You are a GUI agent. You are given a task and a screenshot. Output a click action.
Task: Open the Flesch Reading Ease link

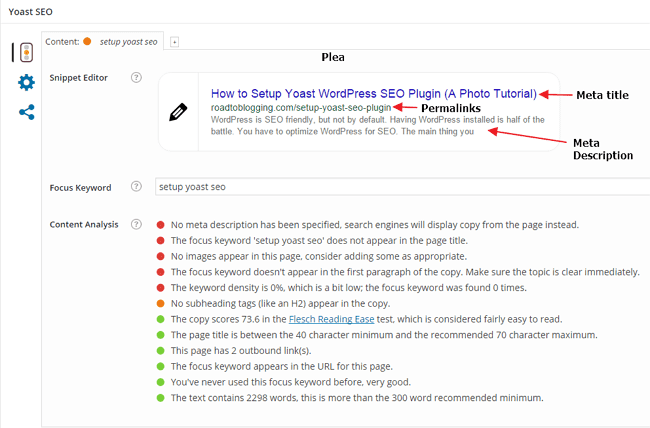331,319
